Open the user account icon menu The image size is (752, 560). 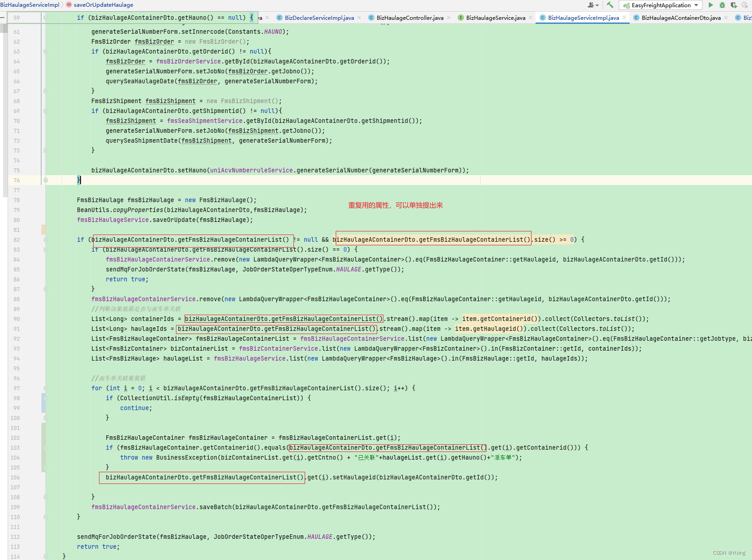click(x=593, y=5)
